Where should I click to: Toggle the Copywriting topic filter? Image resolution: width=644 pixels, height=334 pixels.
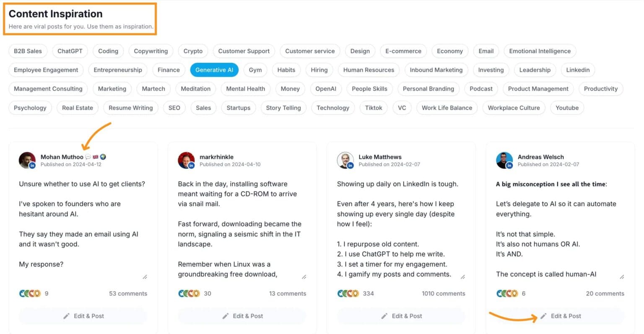(151, 51)
